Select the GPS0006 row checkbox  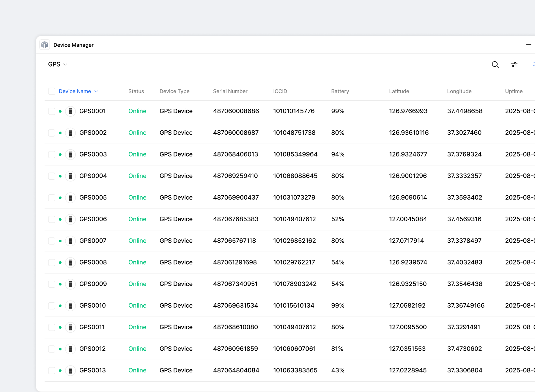pyautogui.click(x=52, y=219)
